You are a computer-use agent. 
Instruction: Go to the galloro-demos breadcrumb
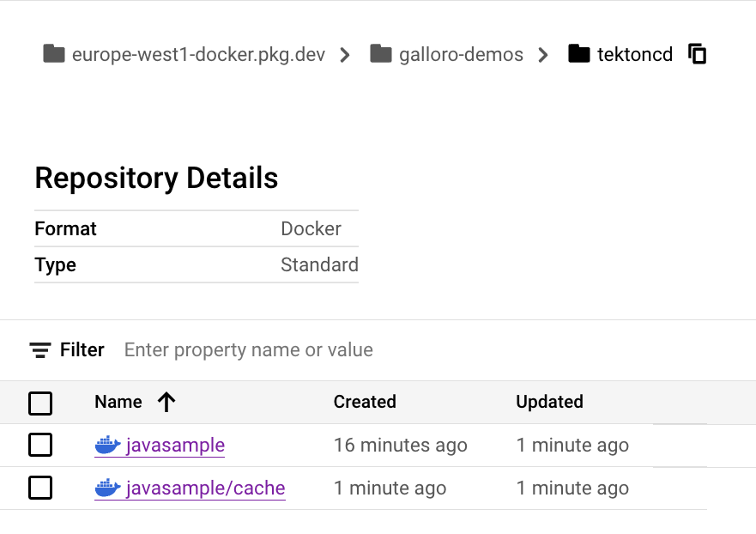pyautogui.click(x=461, y=55)
